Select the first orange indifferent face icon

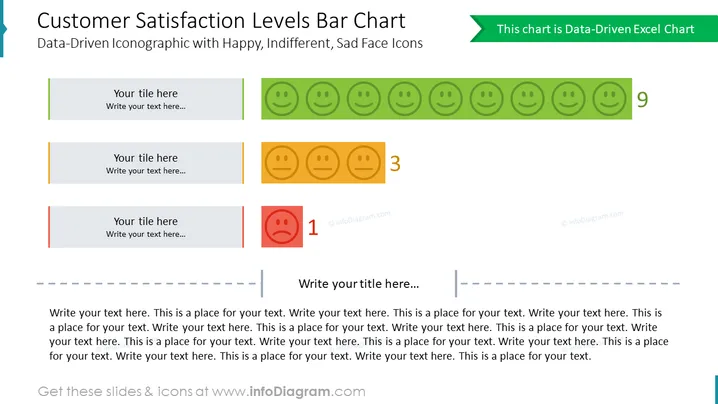point(282,163)
